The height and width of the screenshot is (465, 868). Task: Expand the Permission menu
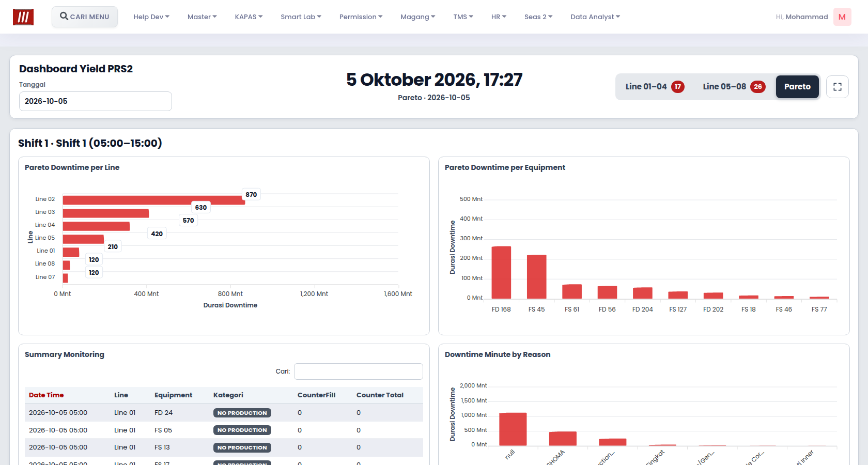(x=361, y=17)
